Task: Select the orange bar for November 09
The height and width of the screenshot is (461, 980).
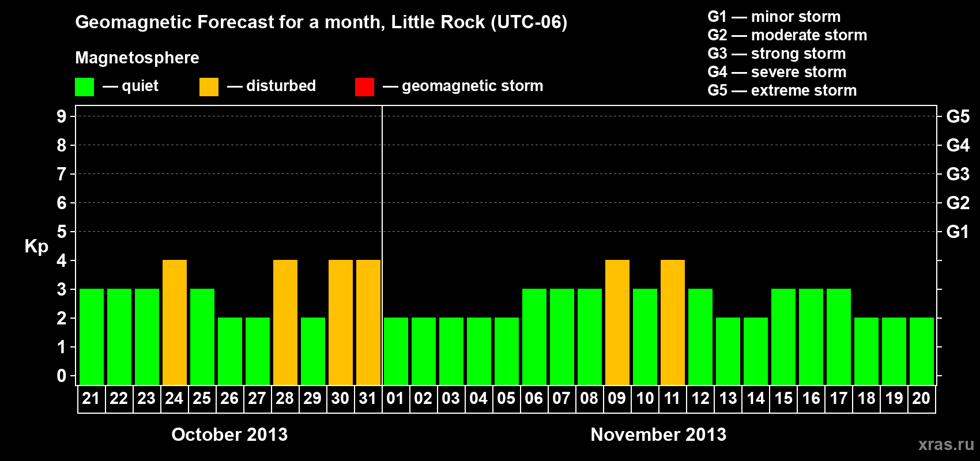Action: pos(617,322)
